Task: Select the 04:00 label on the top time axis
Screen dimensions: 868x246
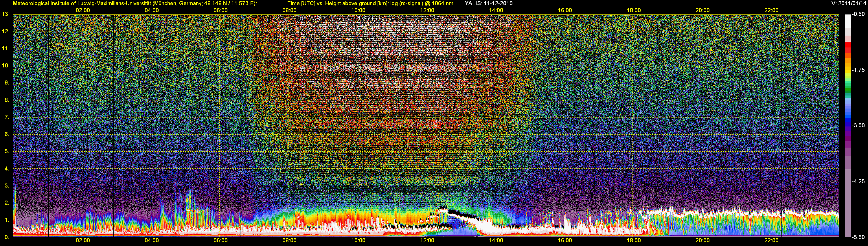Action: pos(152,10)
